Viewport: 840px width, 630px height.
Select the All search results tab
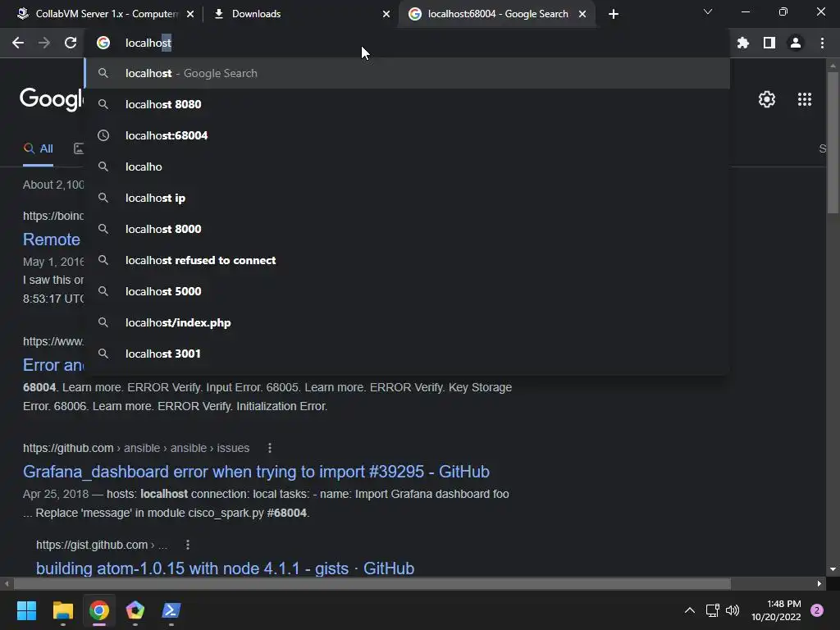[38, 149]
